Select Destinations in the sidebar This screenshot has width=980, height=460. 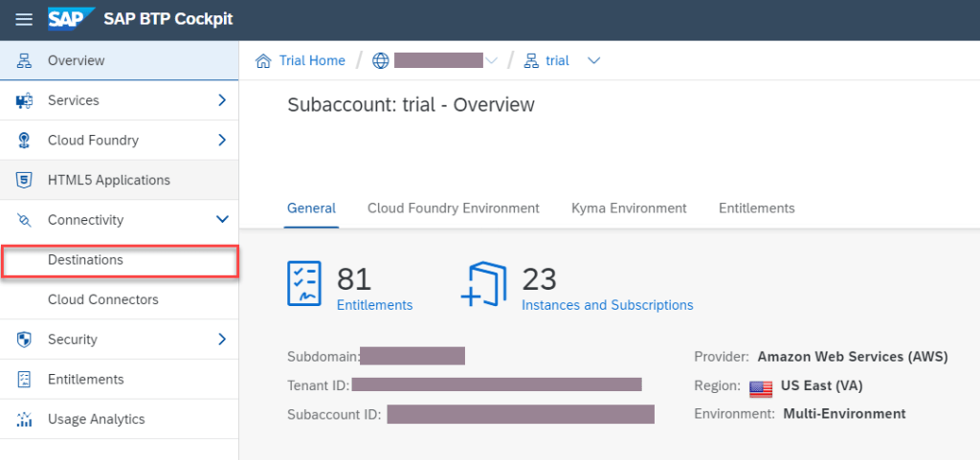click(85, 260)
